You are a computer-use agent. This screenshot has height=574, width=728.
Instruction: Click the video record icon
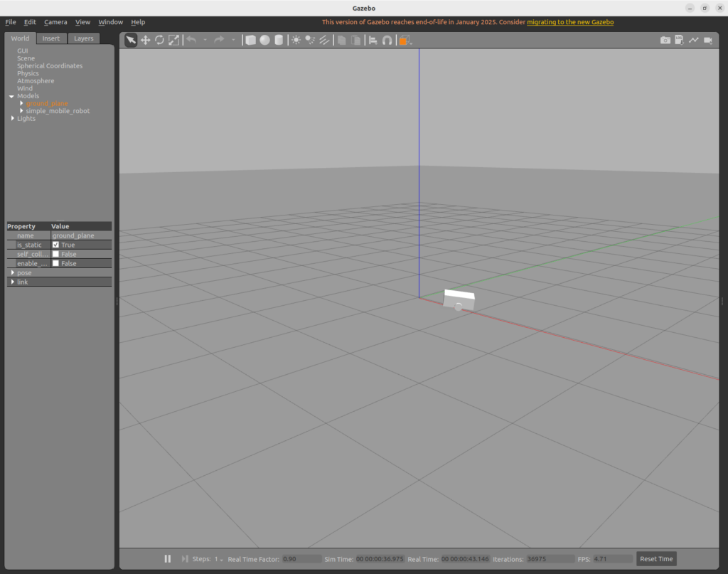708,41
